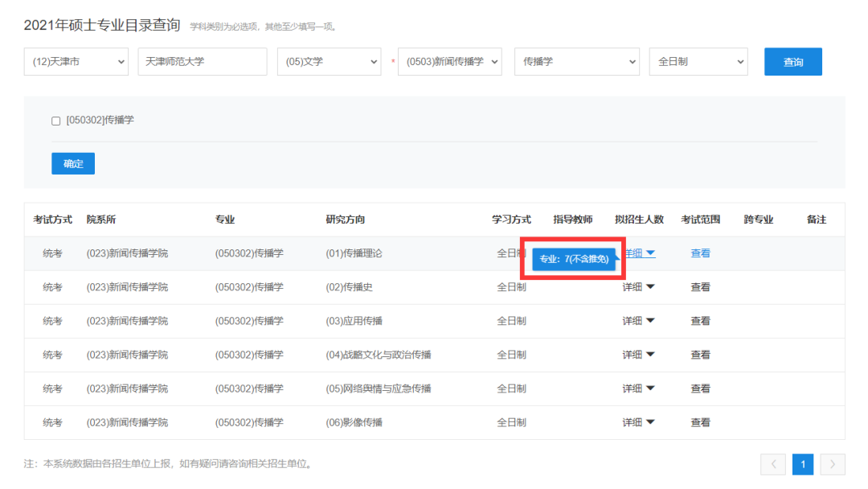Select page 1 in pagination
The width and height of the screenshot is (868, 489).
[803, 464]
